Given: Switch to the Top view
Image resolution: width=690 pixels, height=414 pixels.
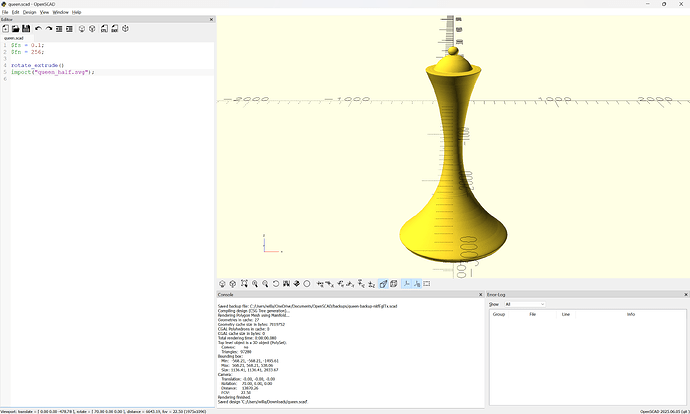Looking at the screenshot, I should click(x=330, y=284).
